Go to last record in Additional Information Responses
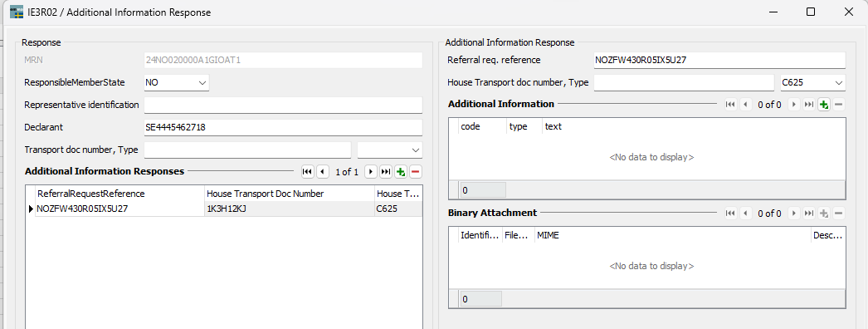The height and width of the screenshot is (329, 868). 386,172
